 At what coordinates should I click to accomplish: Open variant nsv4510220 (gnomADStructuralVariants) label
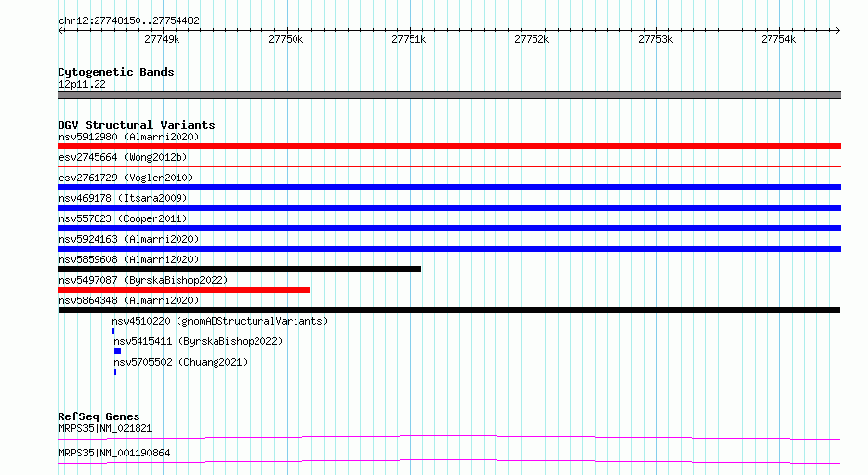point(219,321)
